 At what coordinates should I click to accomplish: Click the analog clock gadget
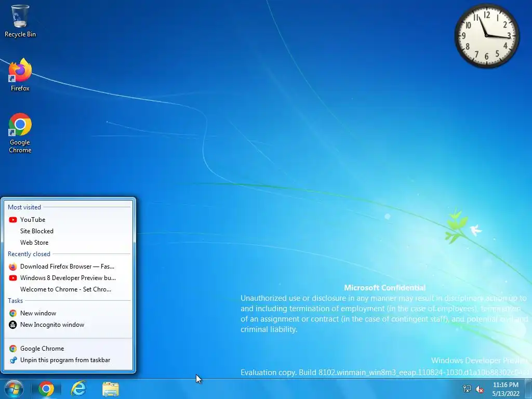point(487,36)
